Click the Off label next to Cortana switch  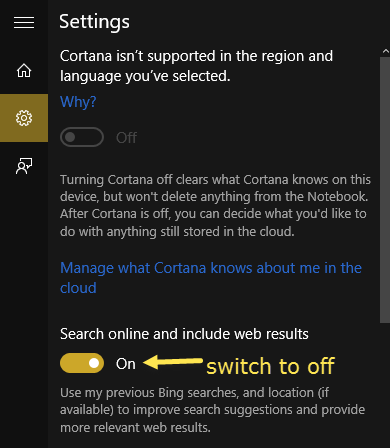click(x=126, y=138)
